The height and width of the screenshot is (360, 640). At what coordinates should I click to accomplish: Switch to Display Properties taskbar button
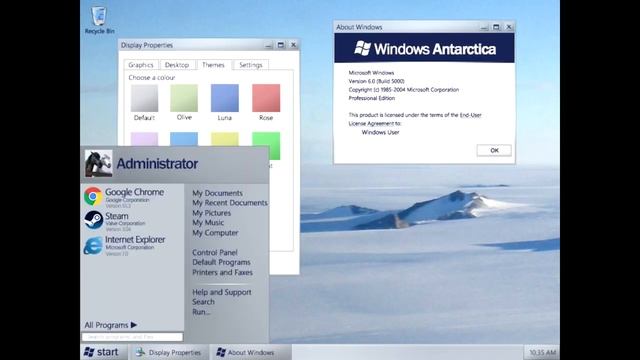(169, 352)
